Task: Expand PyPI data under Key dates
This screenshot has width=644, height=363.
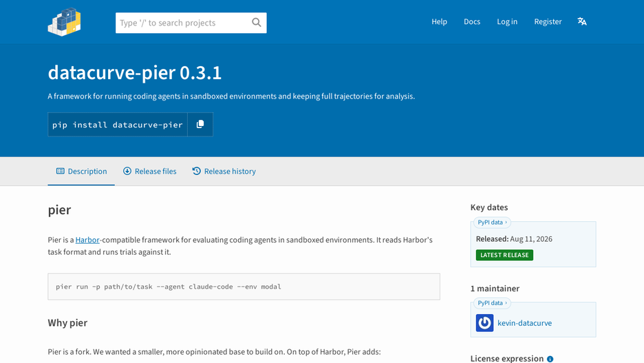Action: point(492,222)
